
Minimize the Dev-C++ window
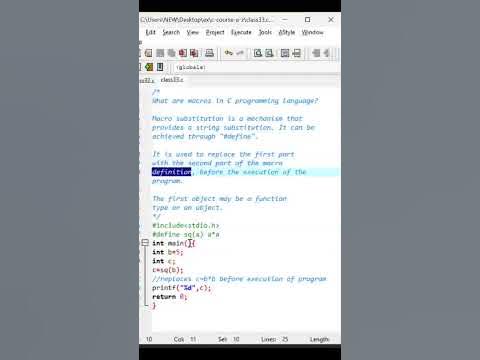(x=285, y=20)
